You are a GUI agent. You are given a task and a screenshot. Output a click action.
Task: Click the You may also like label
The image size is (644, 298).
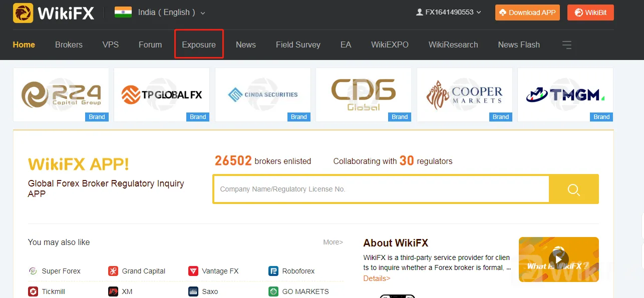point(59,242)
